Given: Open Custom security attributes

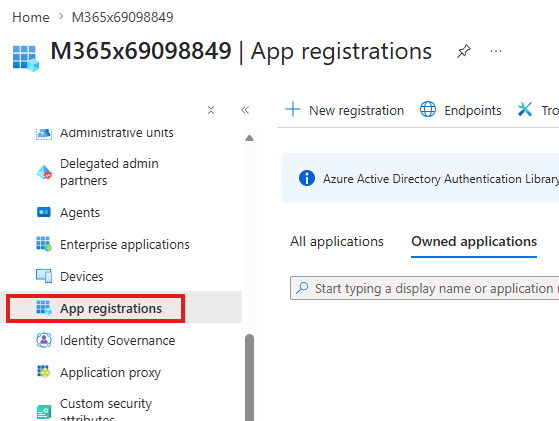Looking at the screenshot, I should pos(106,409).
